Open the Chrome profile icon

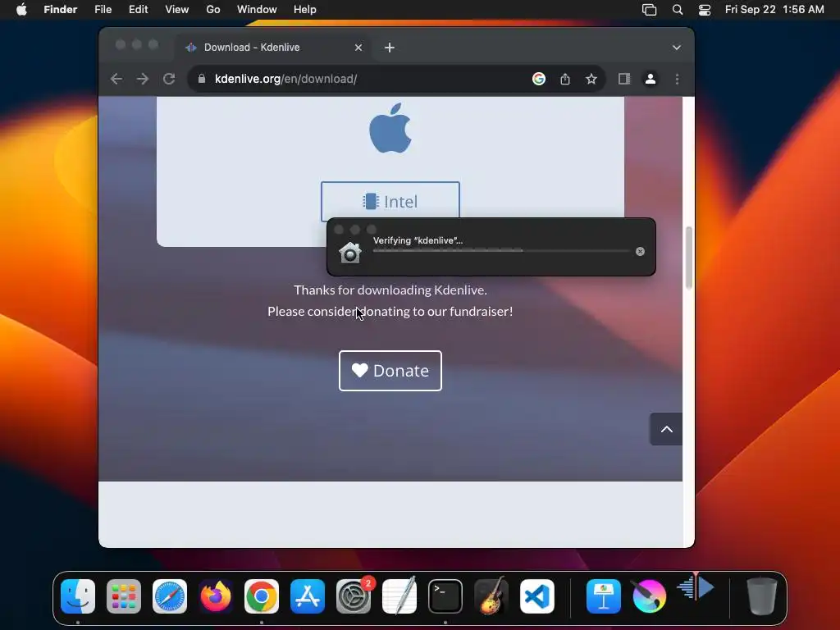pos(651,79)
